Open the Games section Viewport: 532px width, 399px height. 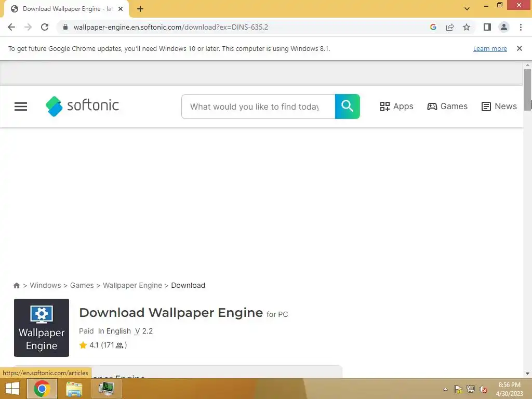click(x=447, y=107)
